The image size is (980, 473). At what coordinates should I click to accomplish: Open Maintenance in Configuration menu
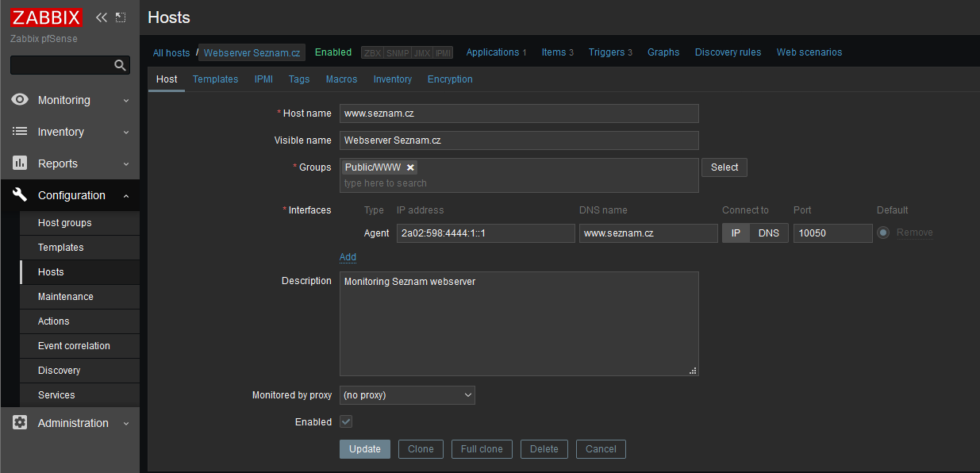tap(79, 297)
